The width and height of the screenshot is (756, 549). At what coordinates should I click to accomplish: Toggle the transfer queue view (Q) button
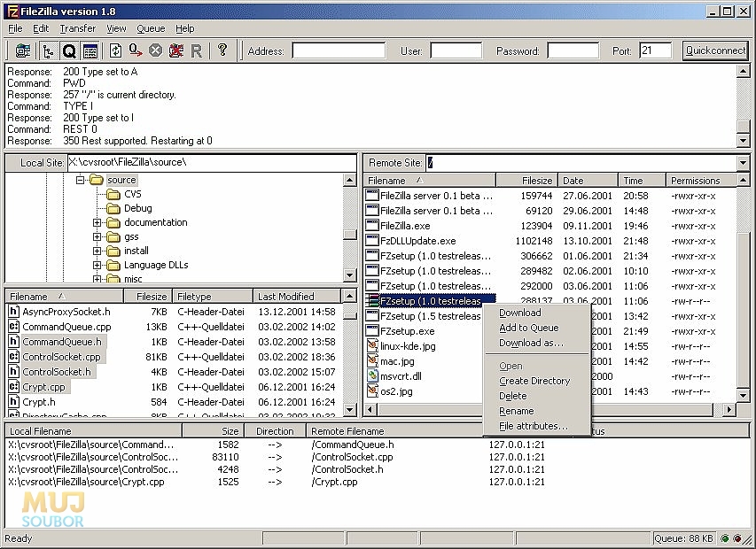[69, 50]
